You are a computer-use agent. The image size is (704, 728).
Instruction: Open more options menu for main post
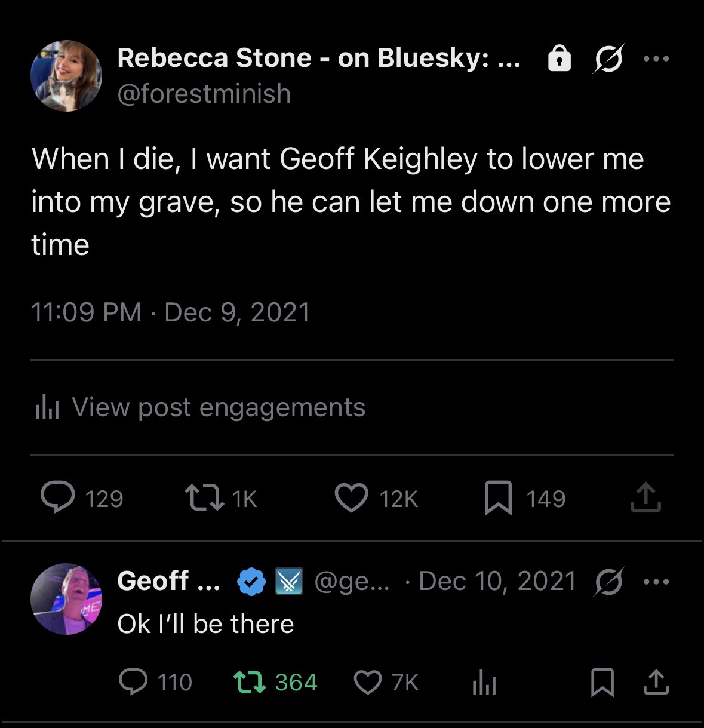656,59
